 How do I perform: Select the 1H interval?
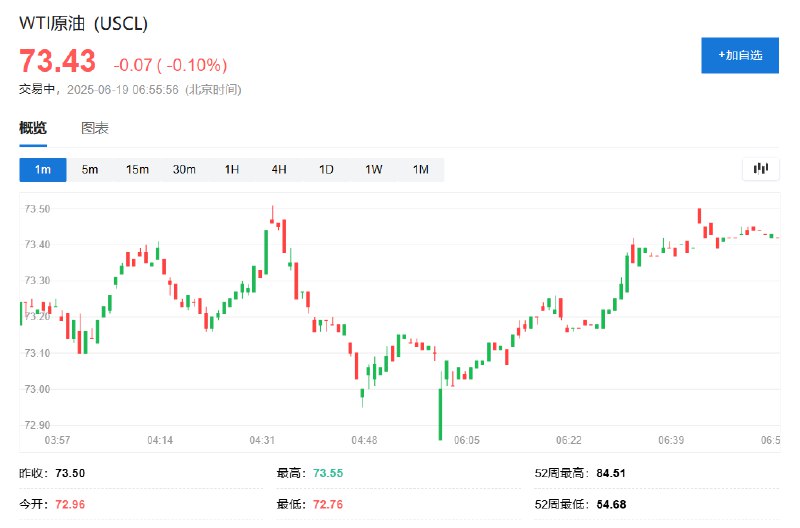coord(232,169)
